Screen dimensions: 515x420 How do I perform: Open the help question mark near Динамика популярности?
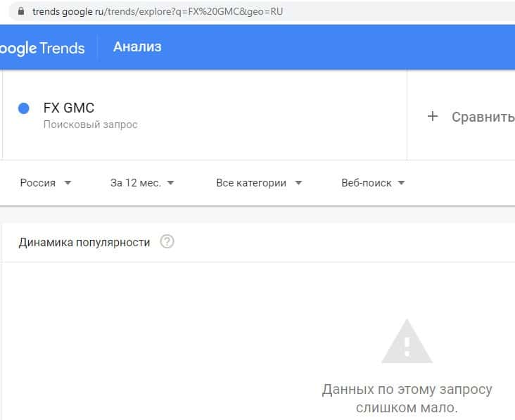tap(167, 242)
